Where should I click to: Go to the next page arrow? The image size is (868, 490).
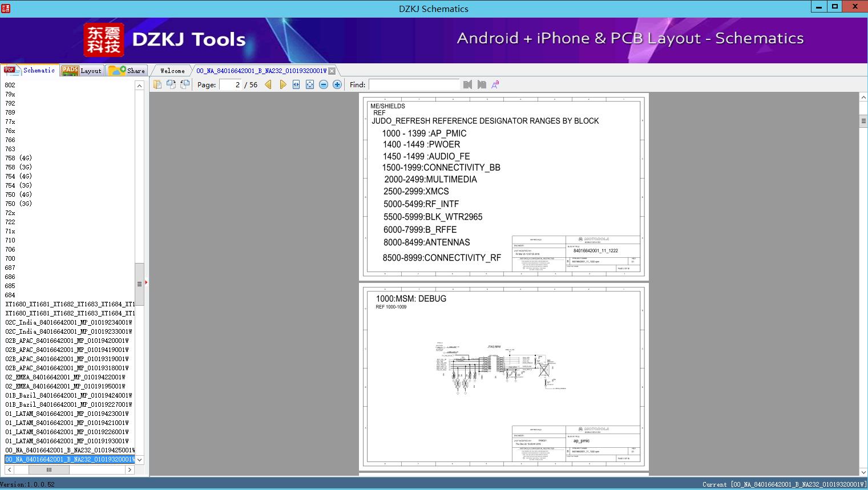tap(282, 84)
